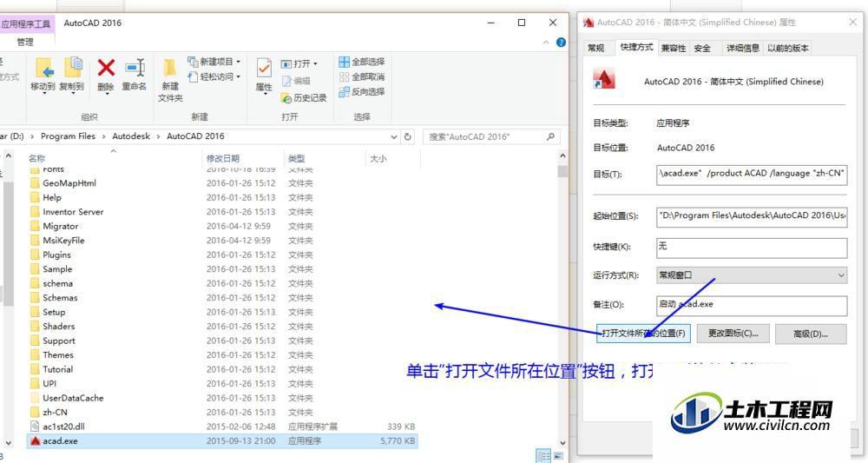
Task: Click Autodesk in the breadcrumb path
Action: 131,136
